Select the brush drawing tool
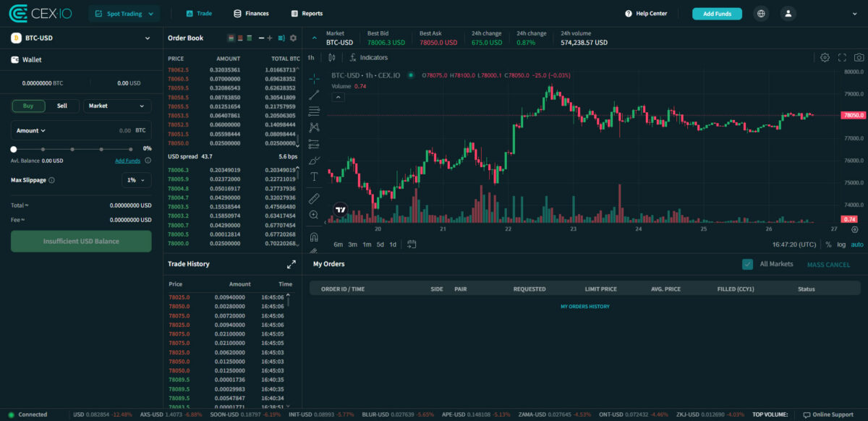 [x=314, y=160]
